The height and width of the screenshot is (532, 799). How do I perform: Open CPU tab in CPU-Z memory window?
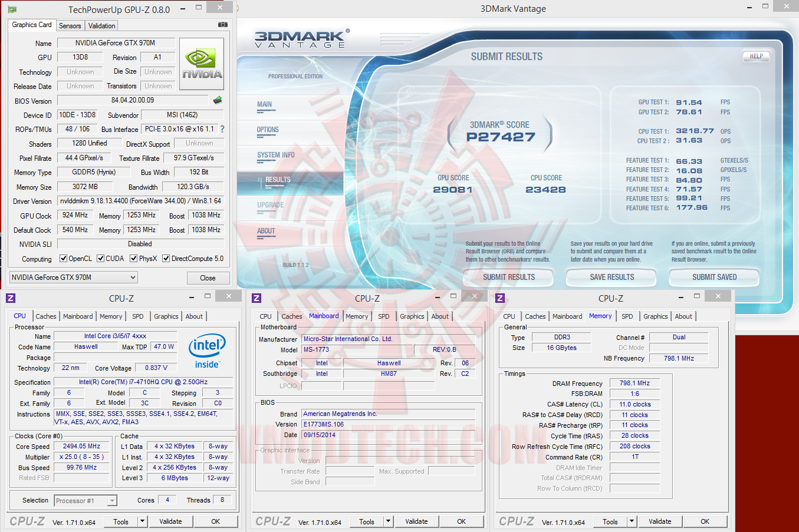[509, 316]
